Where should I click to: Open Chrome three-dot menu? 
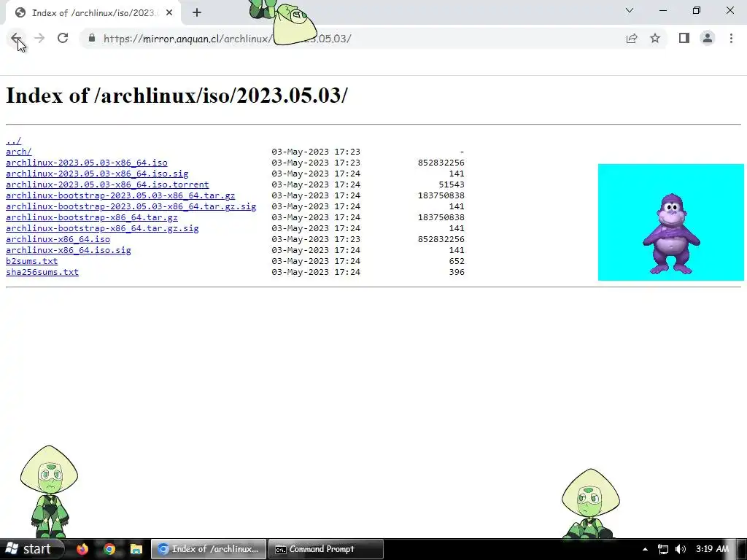[x=731, y=38]
